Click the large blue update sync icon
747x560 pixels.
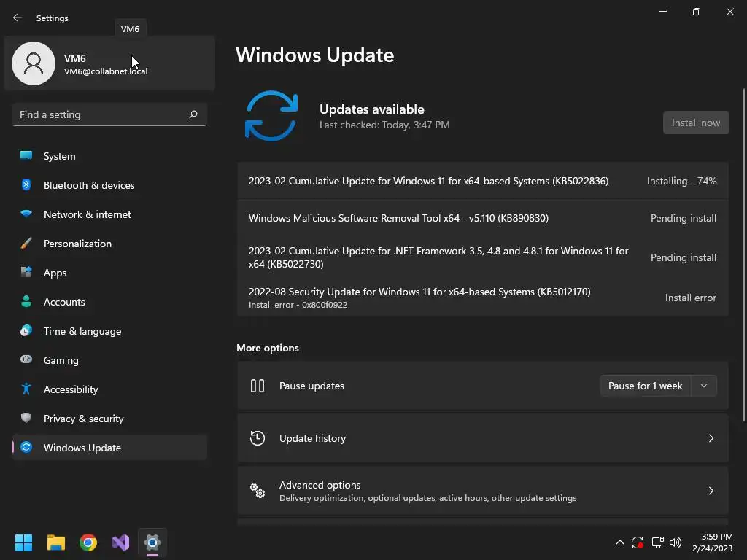[271, 116]
